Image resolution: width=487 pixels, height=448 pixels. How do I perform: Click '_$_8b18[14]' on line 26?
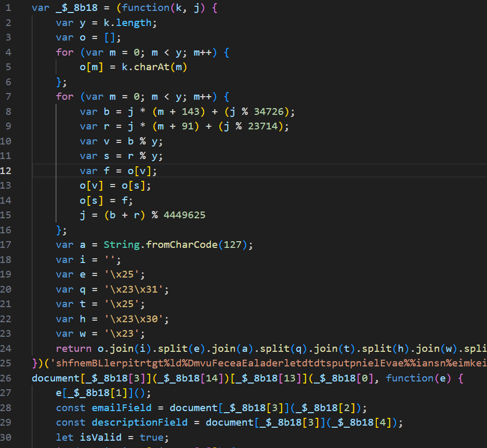pos(190,378)
